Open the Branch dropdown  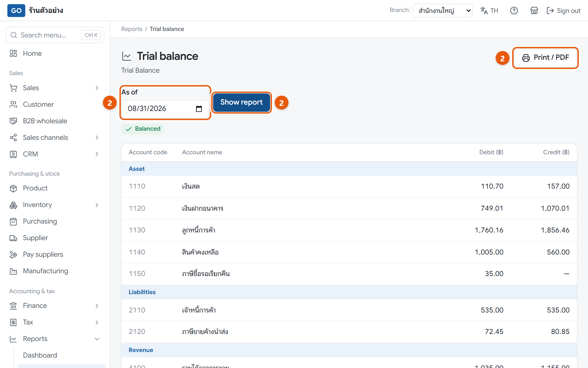[x=443, y=10]
